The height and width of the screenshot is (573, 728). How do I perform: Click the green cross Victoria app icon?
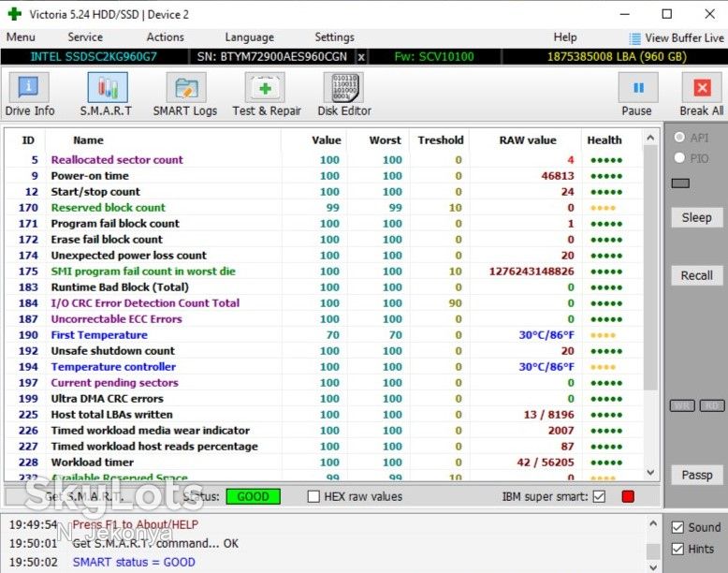tap(14, 14)
